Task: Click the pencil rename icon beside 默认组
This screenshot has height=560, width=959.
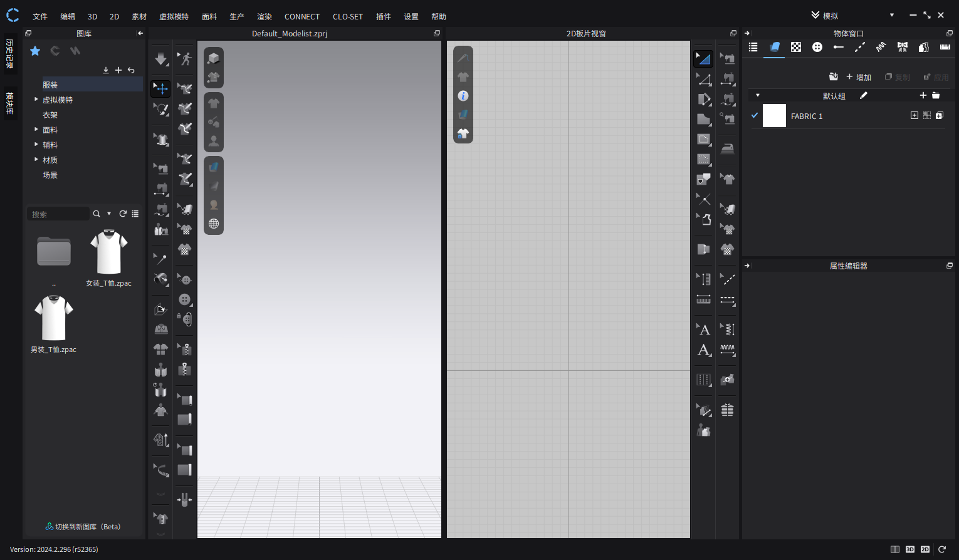Action: (x=864, y=95)
